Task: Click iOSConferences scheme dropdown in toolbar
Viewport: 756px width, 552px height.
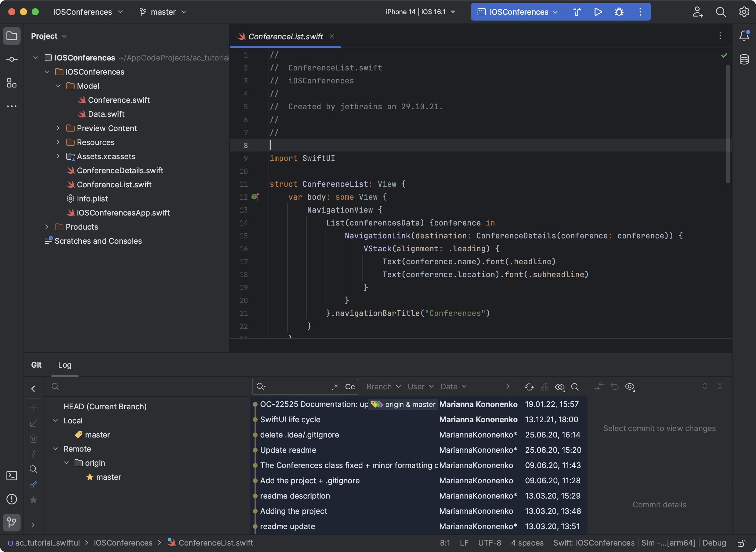Action: click(x=517, y=12)
